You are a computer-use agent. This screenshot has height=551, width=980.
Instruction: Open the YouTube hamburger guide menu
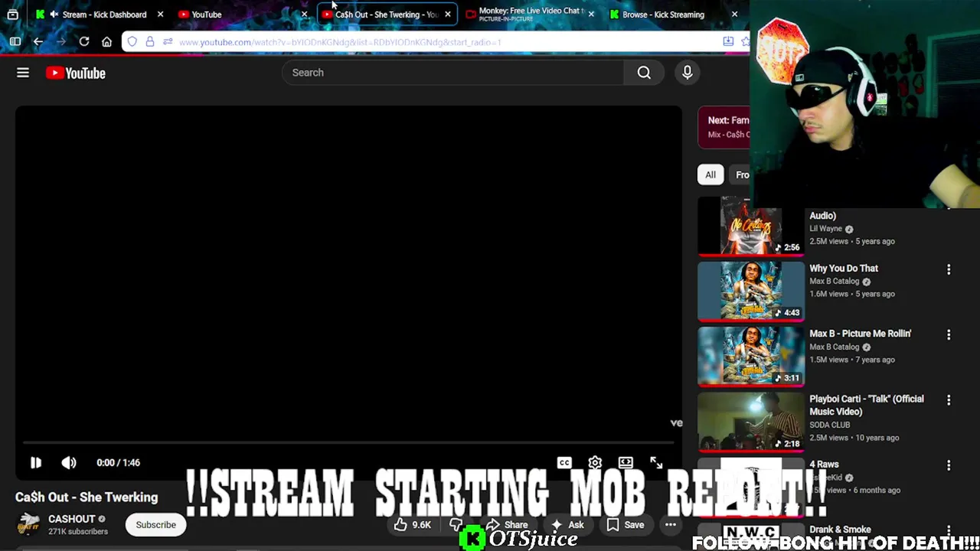click(23, 73)
